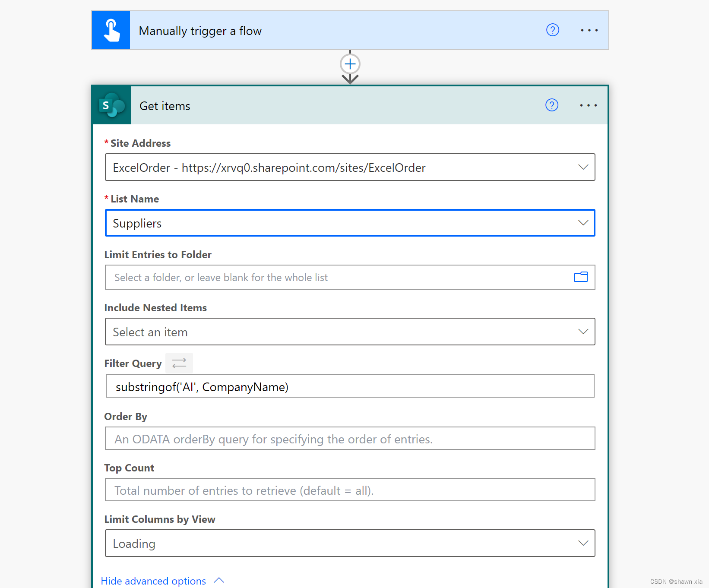
Task: Click into the Filter Query text box
Action: [x=350, y=386]
